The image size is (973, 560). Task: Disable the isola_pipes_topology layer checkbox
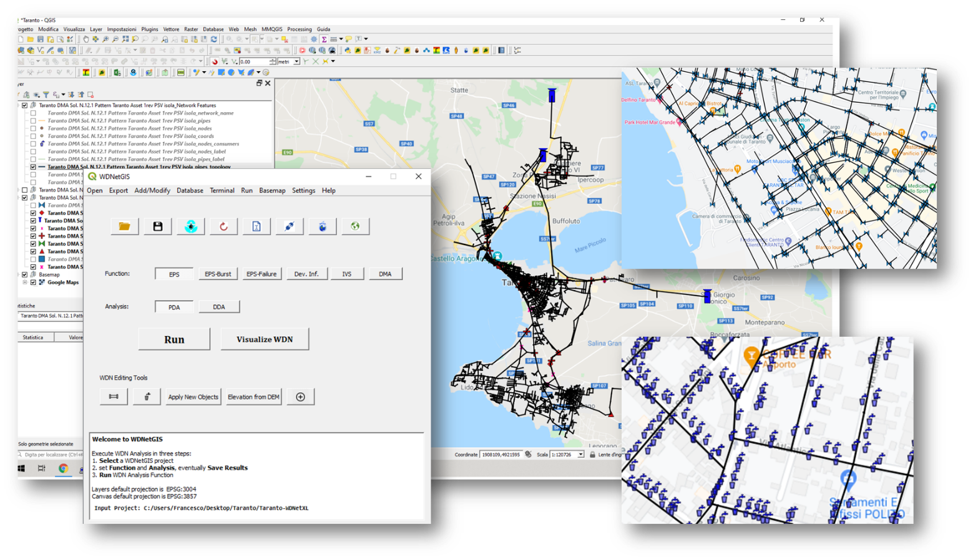33,167
